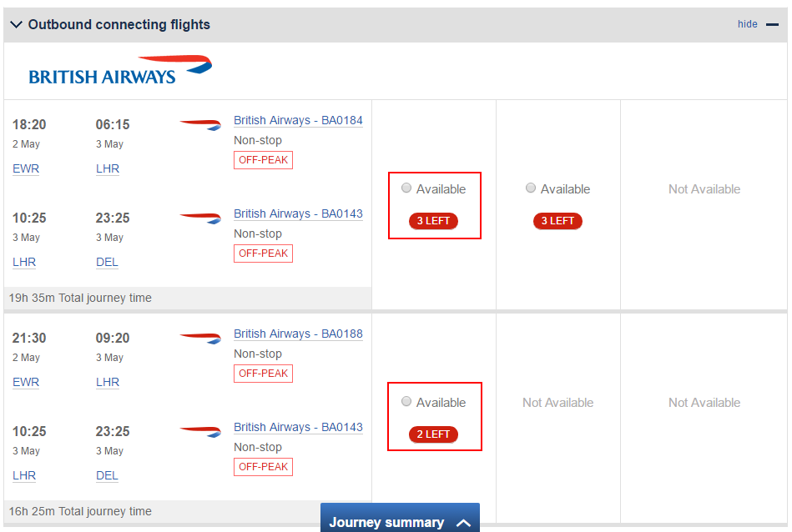Click the minus icon next to hide
792x532 pixels.
pos(772,24)
